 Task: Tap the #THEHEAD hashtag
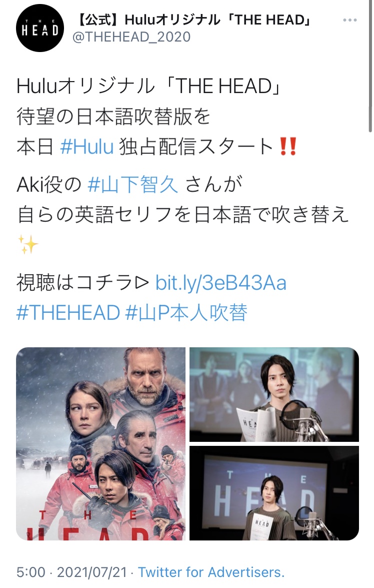coord(68,313)
